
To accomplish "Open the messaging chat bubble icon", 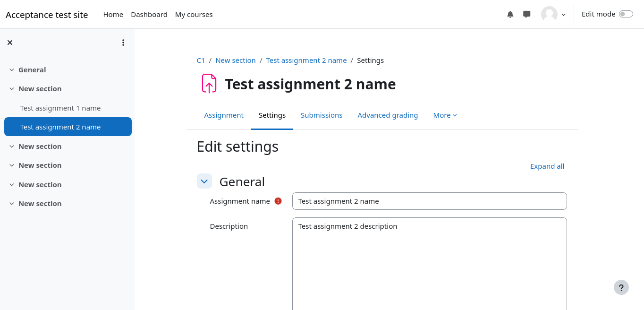I will (527, 15).
